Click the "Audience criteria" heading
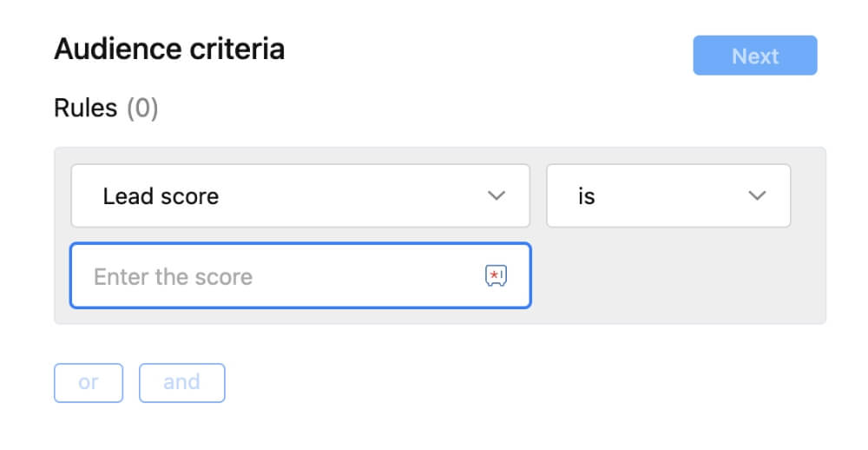This screenshot has width=868, height=450. pyautogui.click(x=169, y=50)
